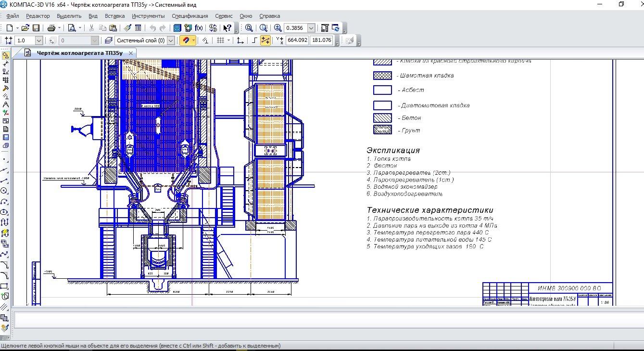Click the Save document icon
Screen dimensions: 644x351
pos(36,28)
